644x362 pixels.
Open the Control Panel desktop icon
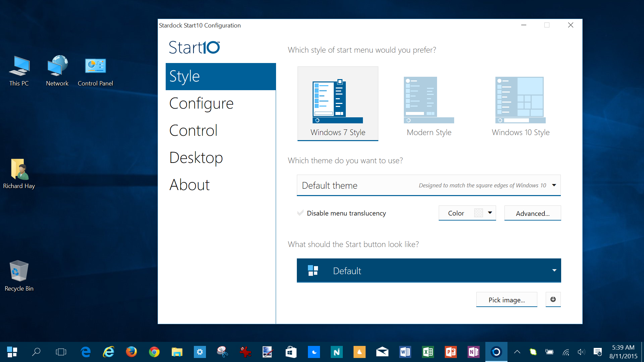click(x=95, y=71)
